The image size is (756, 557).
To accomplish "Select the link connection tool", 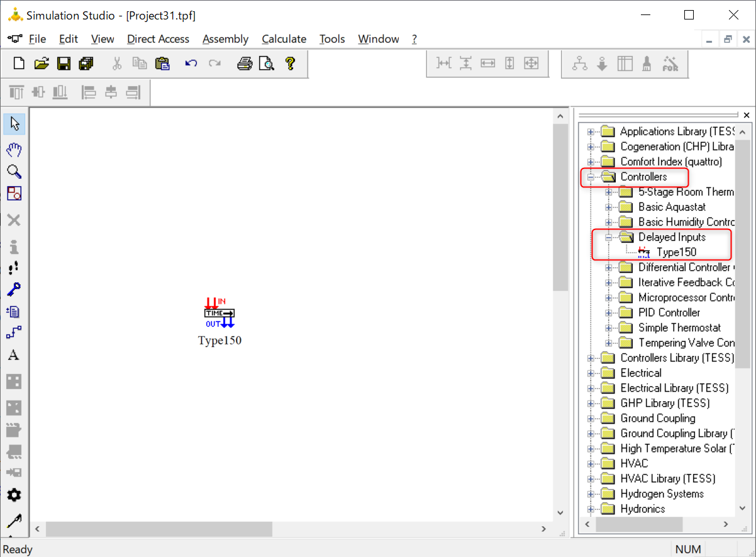I will click(x=14, y=333).
